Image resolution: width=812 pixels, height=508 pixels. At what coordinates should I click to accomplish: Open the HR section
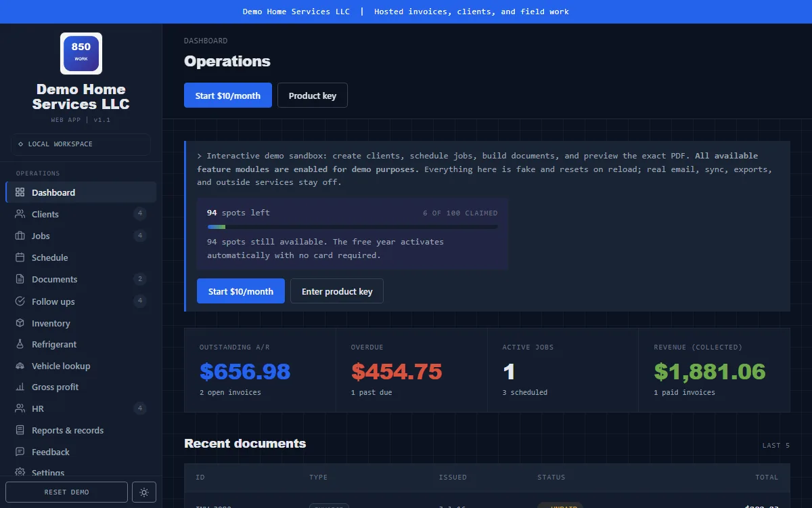(81, 408)
